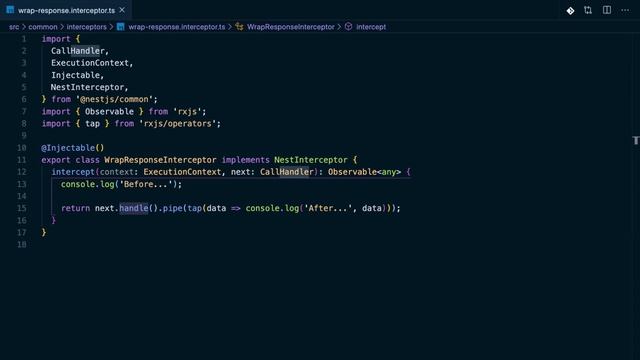
Task: Click console.log on line 13
Action: click(x=87, y=184)
